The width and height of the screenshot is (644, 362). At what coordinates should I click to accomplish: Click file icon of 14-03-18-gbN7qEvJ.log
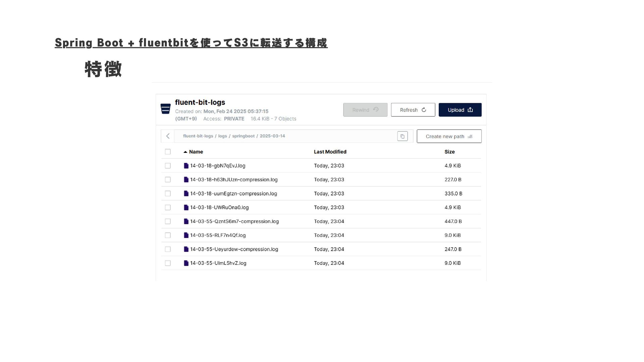pyautogui.click(x=186, y=166)
